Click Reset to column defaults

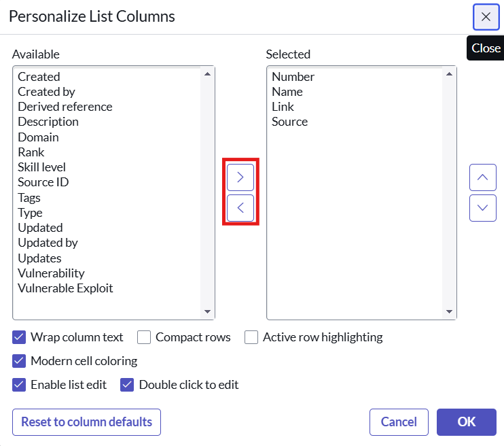(x=86, y=422)
